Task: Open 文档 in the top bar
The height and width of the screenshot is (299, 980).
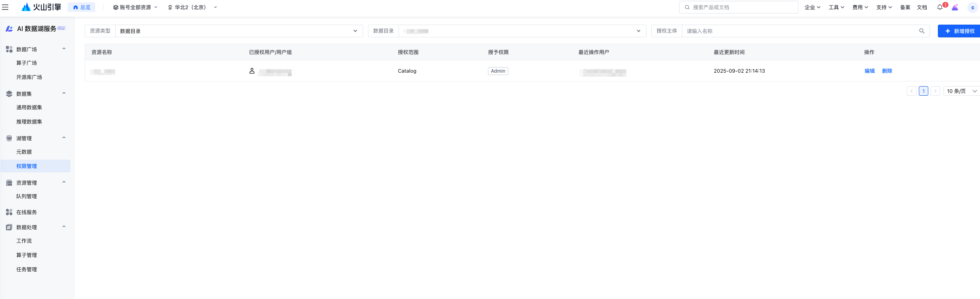Action: pos(922,7)
